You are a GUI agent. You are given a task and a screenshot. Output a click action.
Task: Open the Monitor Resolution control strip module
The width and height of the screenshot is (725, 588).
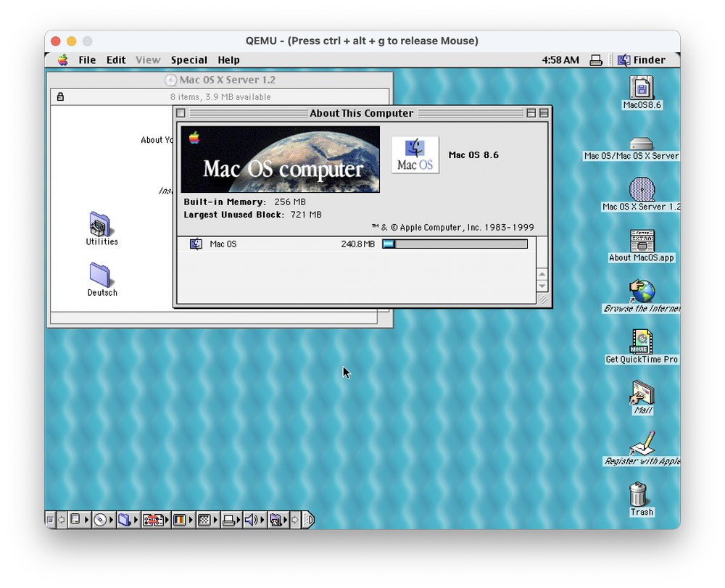[207, 520]
